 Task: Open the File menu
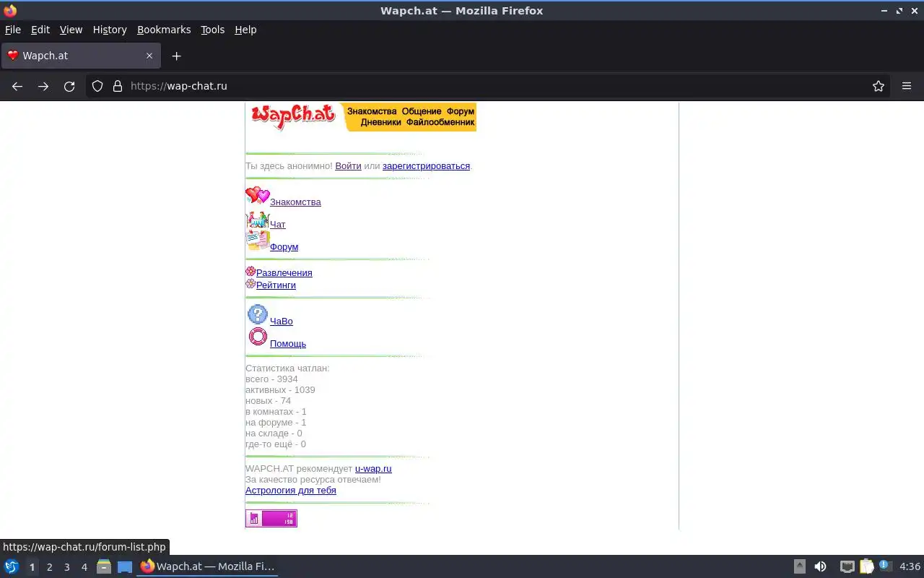[13, 30]
